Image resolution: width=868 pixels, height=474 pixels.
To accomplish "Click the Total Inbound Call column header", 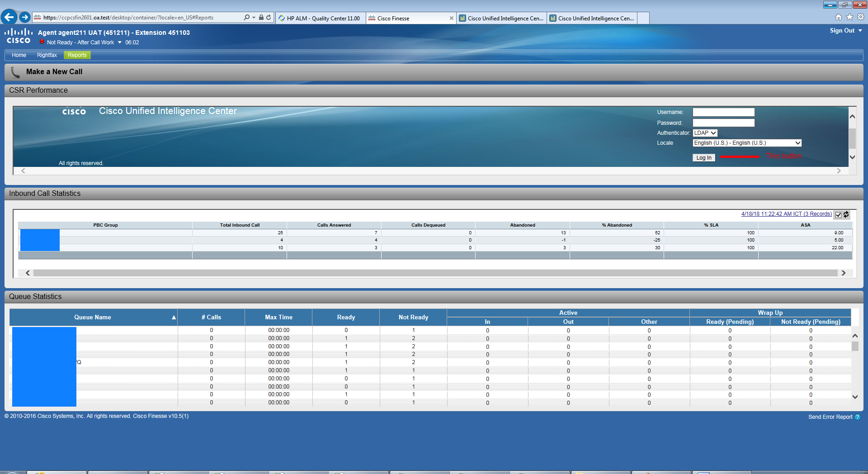I will click(240, 225).
